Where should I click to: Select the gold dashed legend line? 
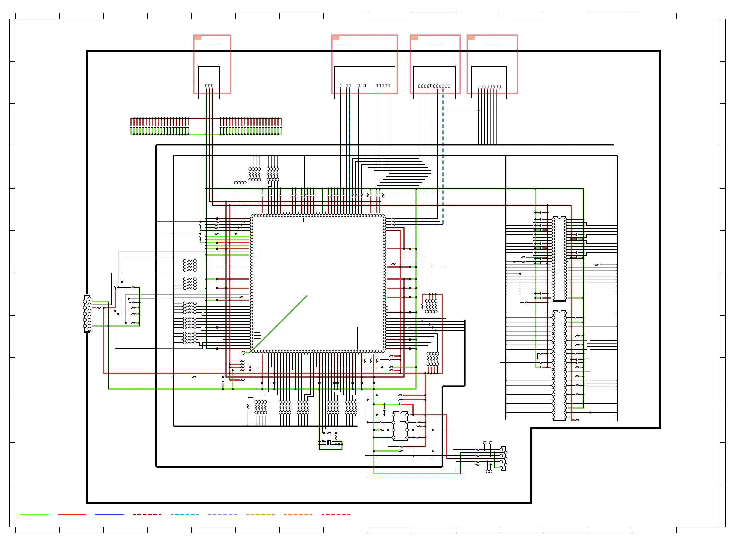tap(260, 514)
